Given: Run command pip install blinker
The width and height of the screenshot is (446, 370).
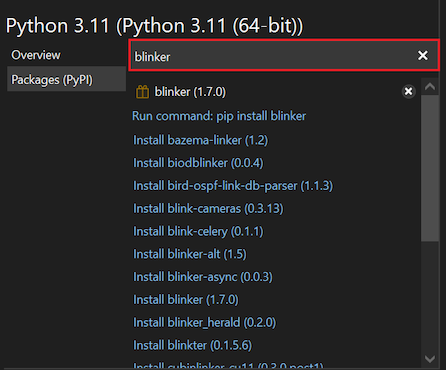Looking at the screenshot, I should (x=219, y=116).
